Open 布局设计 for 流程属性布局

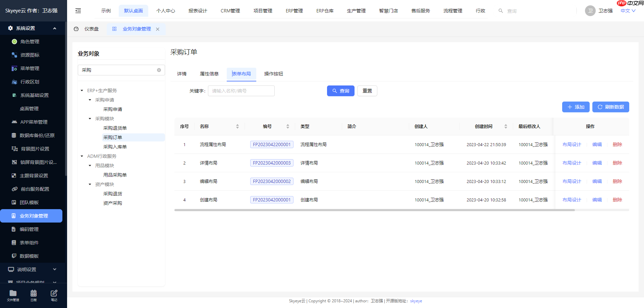(x=572, y=144)
